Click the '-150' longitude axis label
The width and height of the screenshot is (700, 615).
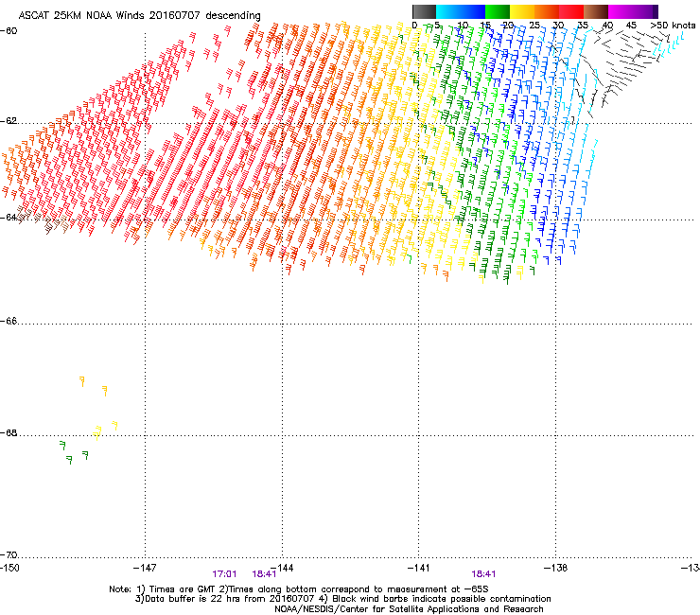coord(9,568)
